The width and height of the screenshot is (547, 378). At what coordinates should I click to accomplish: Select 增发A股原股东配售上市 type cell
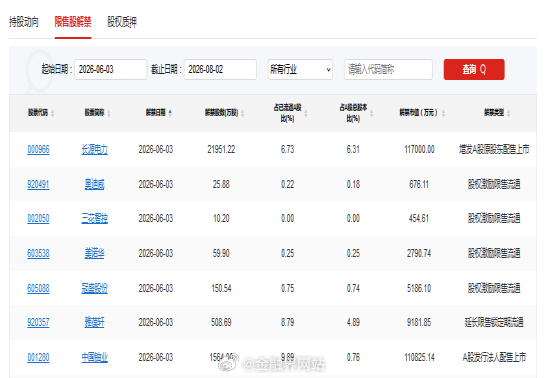tap(494, 150)
